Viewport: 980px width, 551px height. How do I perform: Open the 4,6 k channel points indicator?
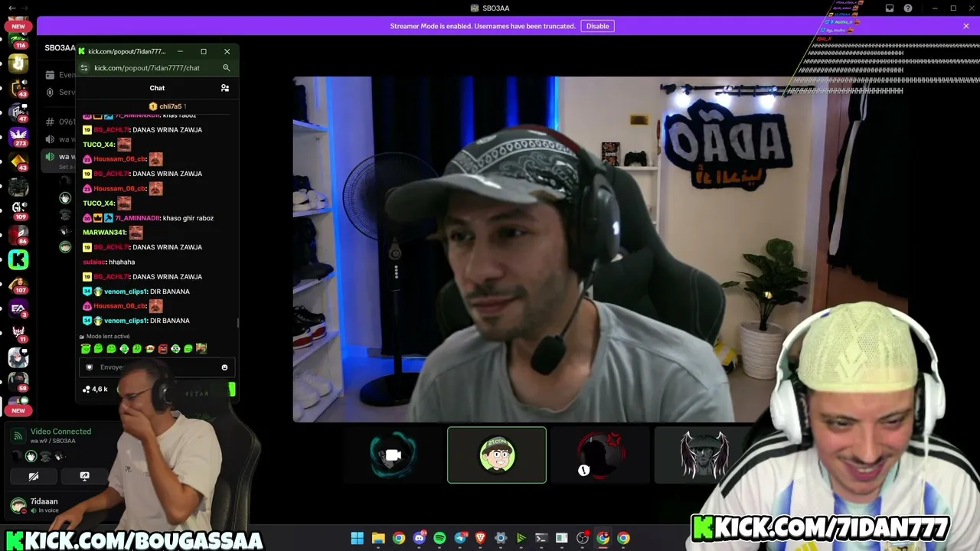96,390
